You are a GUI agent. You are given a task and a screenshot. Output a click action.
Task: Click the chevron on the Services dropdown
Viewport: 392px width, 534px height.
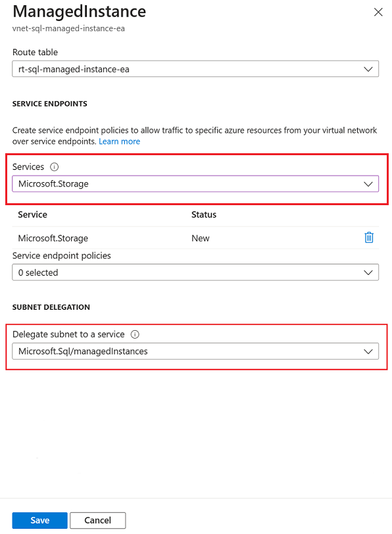tap(368, 183)
